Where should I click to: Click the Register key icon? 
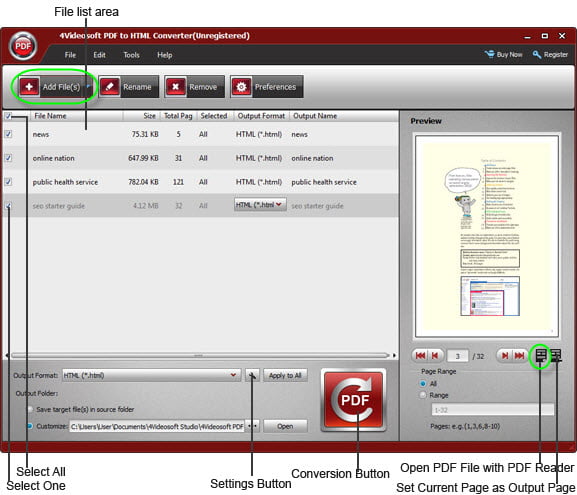click(x=537, y=54)
